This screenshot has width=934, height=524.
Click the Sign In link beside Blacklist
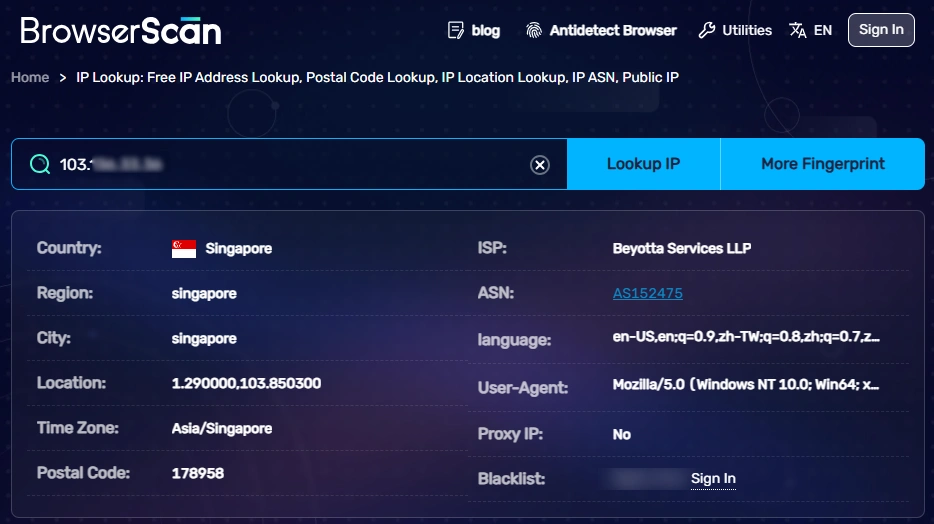click(713, 479)
